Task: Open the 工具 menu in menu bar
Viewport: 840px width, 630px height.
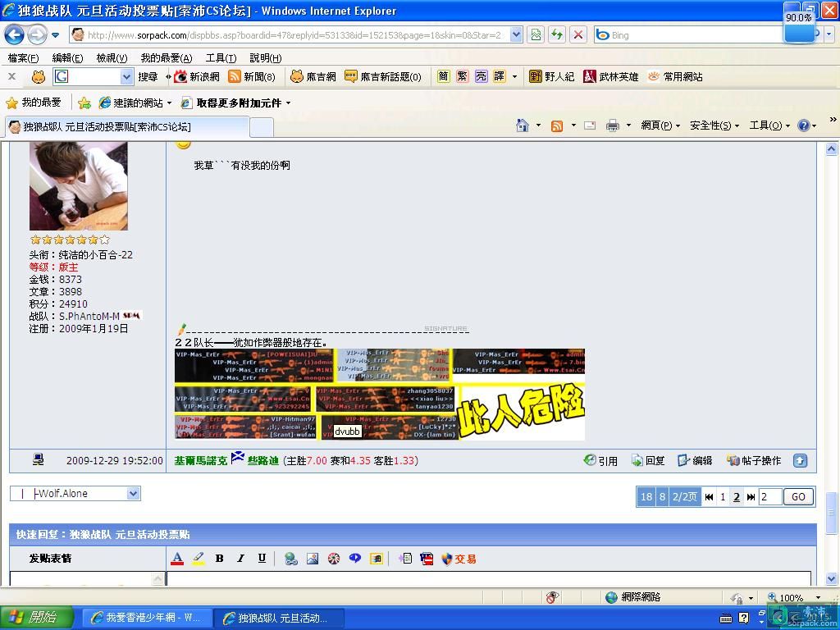Action: tap(220, 58)
